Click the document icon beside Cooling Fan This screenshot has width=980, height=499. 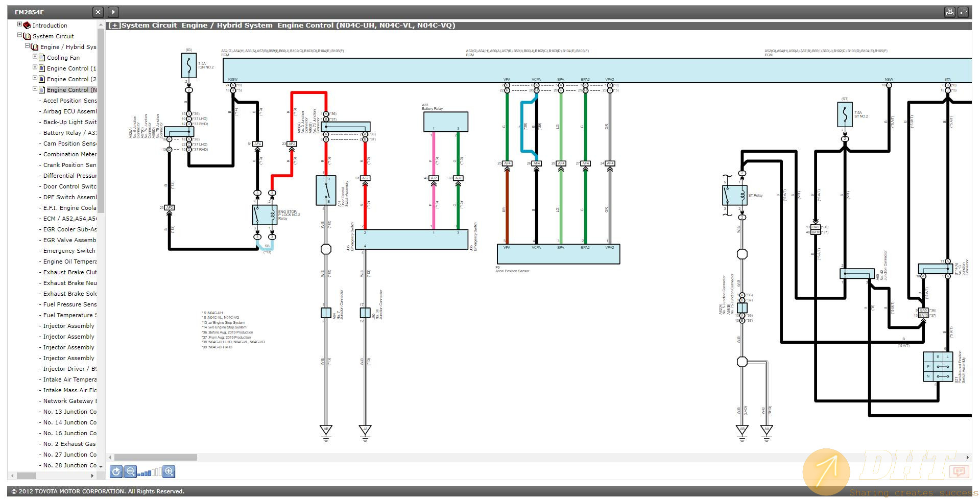42,57
